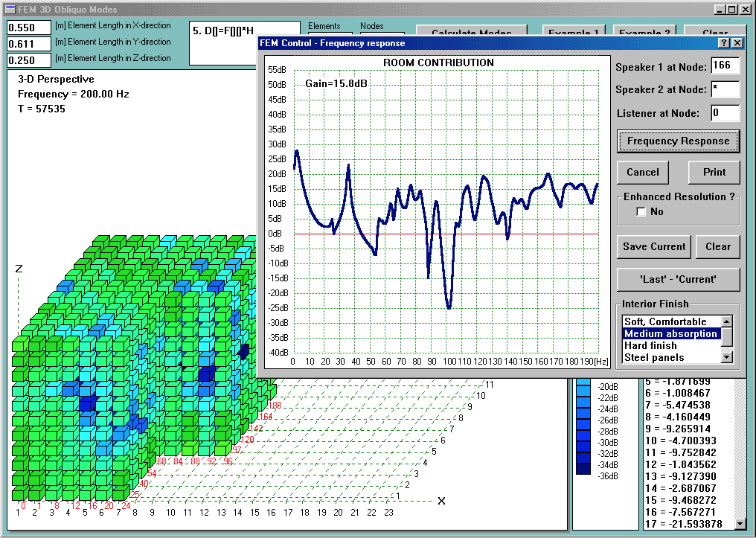This screenshot has width=756, height=538.
Task: Select value row '7 = -5.474538'
Action: coord(678,405)
